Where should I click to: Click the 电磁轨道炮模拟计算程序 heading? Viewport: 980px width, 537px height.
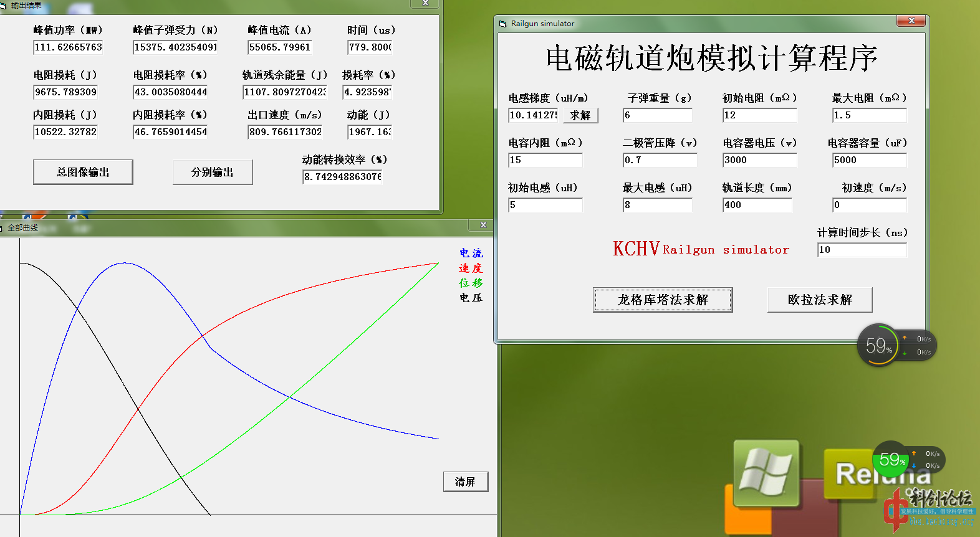pos(712,59)
